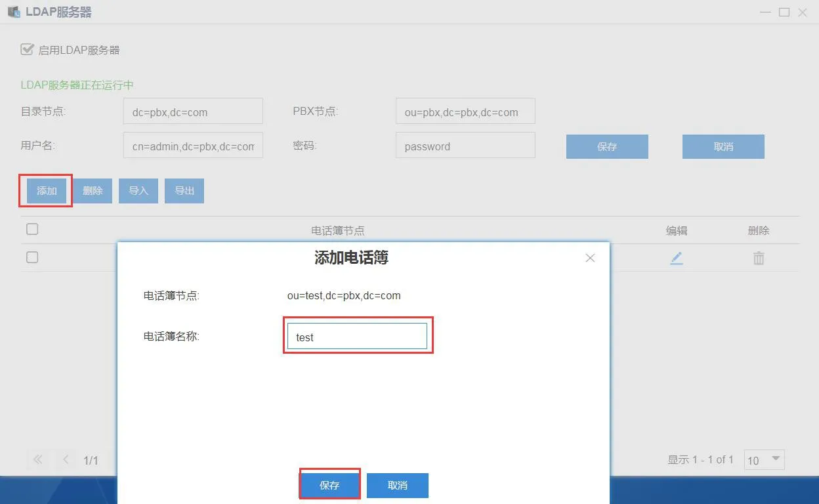Select all rows with the header checkbox

32,229
